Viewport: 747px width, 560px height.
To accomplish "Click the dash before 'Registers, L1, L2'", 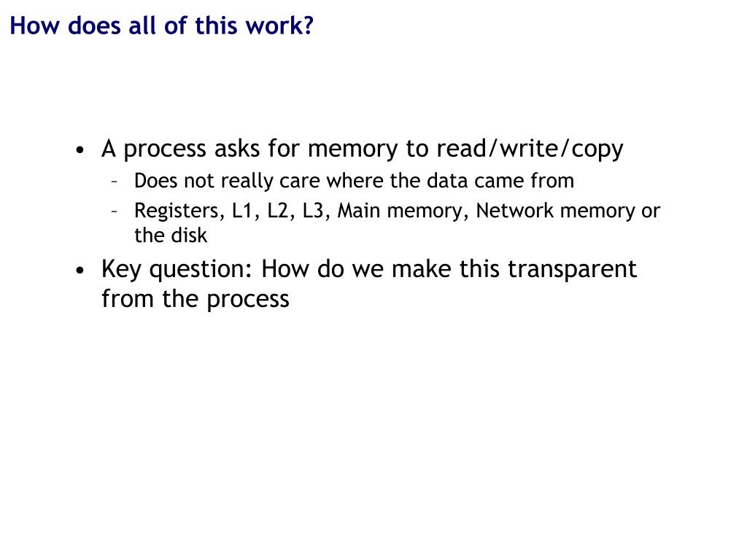I will point(115,211).
